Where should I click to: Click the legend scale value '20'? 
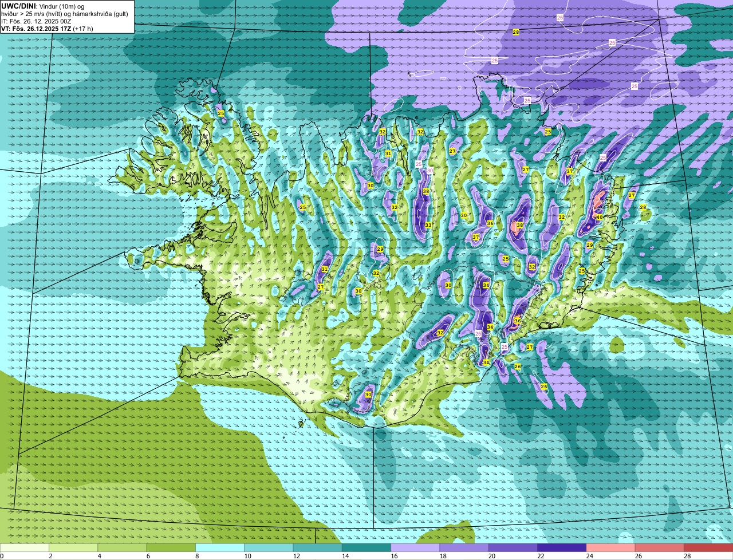pyautogui.click(x=492, y=556)
